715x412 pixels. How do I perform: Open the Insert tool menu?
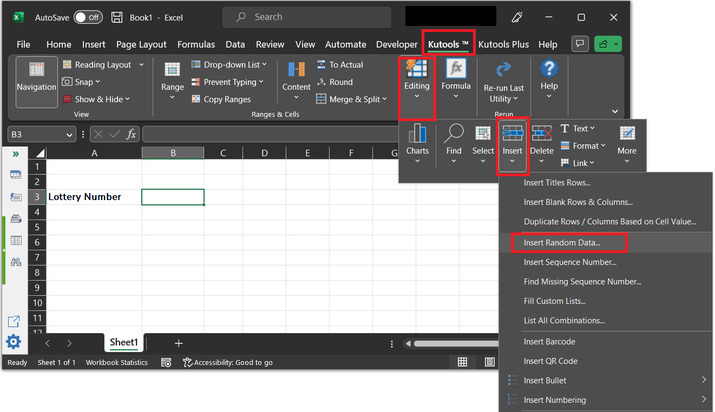point(513,146)
